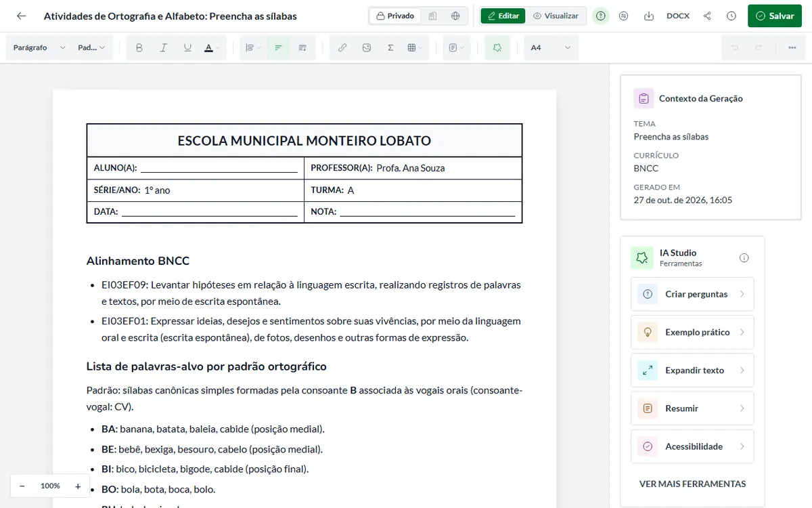Open the Pad... font dropdown
Image resolution: width=812 pixels, height=508 pixels.
coord(91,47)
